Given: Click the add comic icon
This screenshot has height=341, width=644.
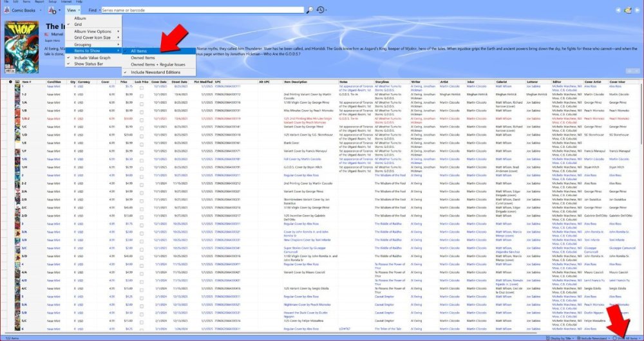Looking at the screenshot, I should pyautogui.click(x=52, y=10).
